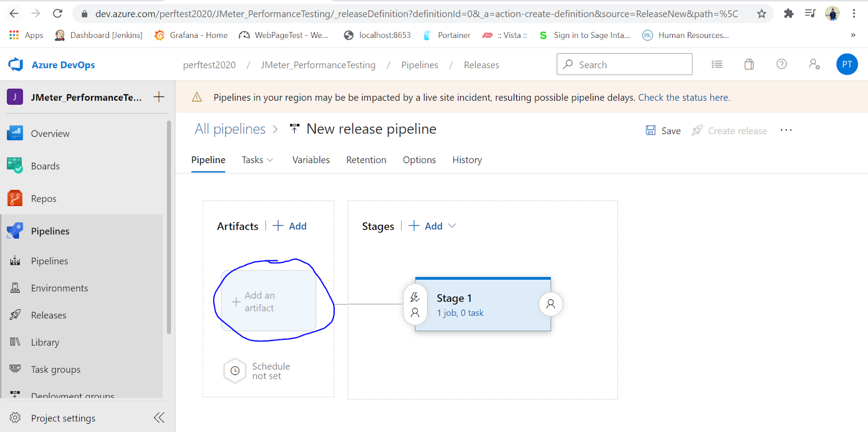This screenshot has height=432, width=868.
Task: Click the post-deployment conditions icon on Stage 1
Action: (x=551, y=304)
